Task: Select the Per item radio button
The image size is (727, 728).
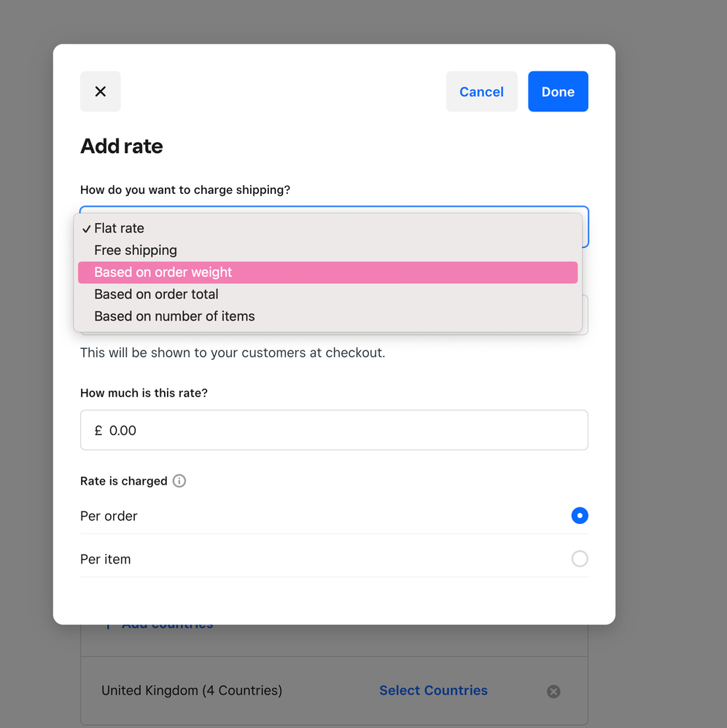Action: pos(579,559)
